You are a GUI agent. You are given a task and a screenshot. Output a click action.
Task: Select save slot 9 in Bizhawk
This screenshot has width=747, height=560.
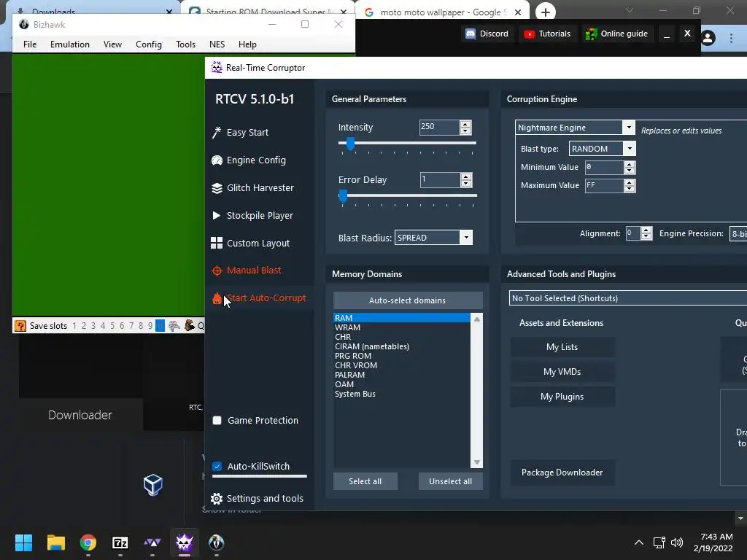click(x=150, y=326)
